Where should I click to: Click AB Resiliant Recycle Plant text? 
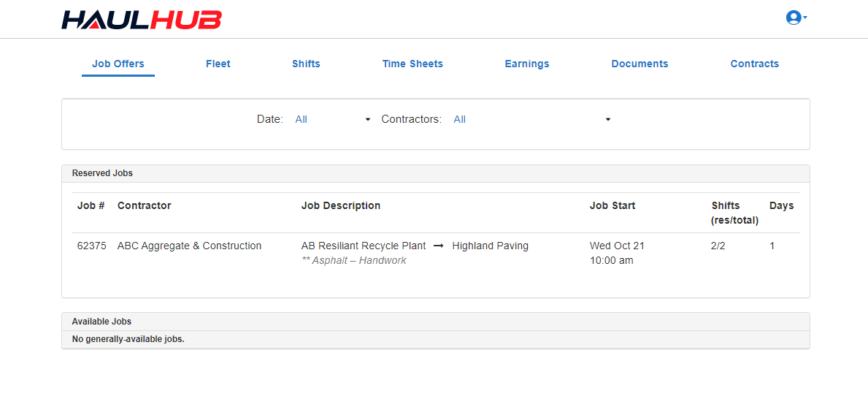click(364, 246)
